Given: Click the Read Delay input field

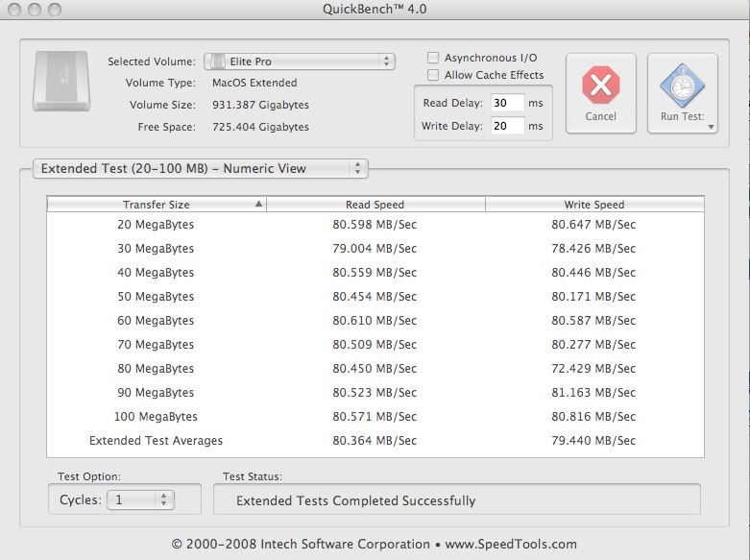Looking at the screenshot, I should click(507, 103).
